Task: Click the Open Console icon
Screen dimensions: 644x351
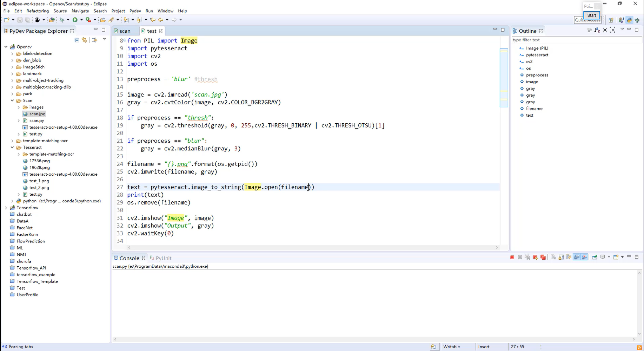Action: (x=616, y=257)
